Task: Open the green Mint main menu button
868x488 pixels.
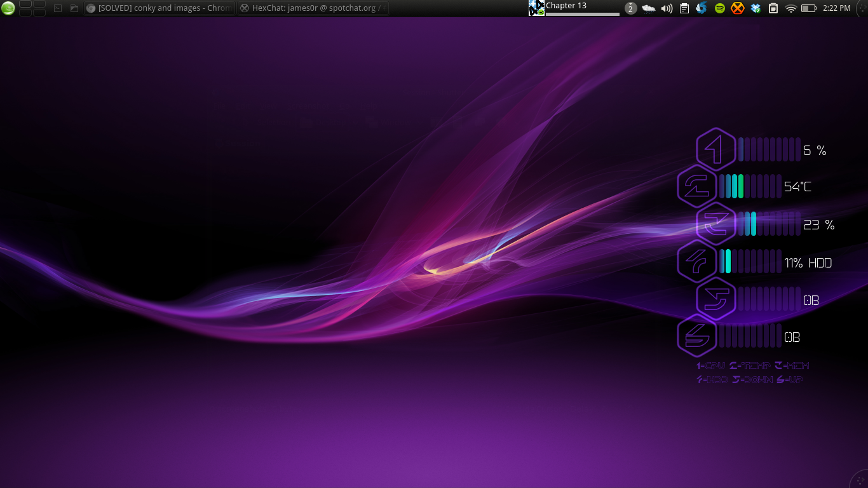Action: coord(8,8)
